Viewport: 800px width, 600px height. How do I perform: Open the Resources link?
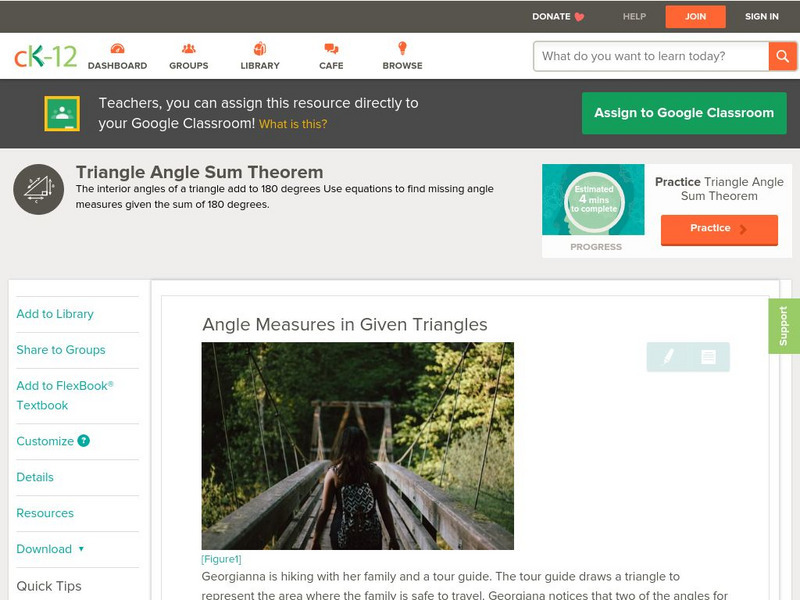click(x=45, y=513)
